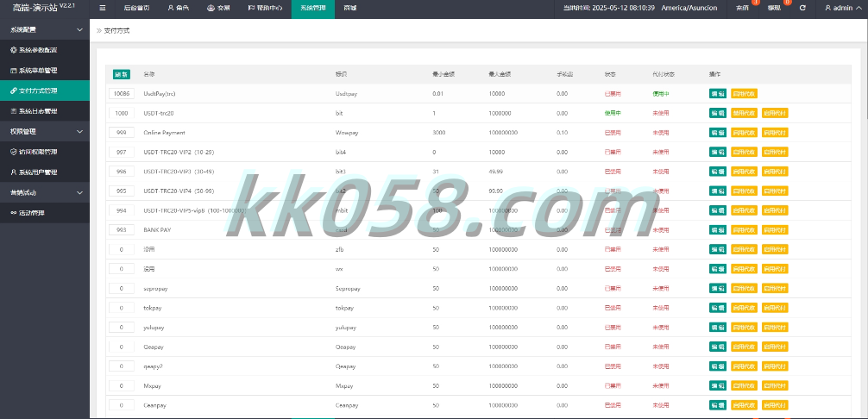Click the 名称 column header
Image resolution: width=868 pixels, height=419 pixels.
coord(149,74)
